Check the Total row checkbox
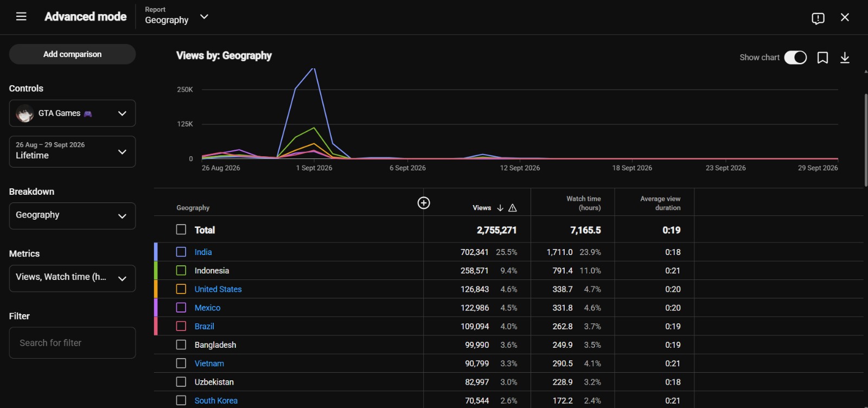This screenshot has width=868, height=408. pos(181,229)
